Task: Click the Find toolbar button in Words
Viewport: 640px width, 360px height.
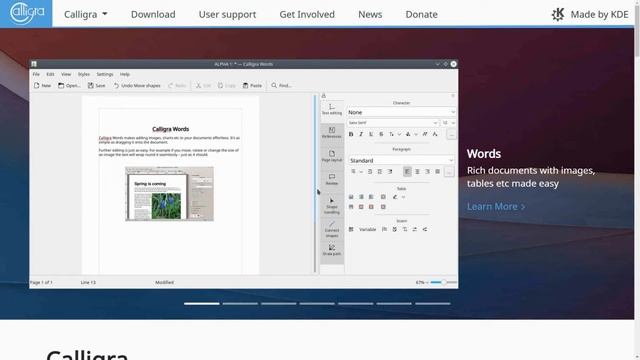Action: click(281, 86)
